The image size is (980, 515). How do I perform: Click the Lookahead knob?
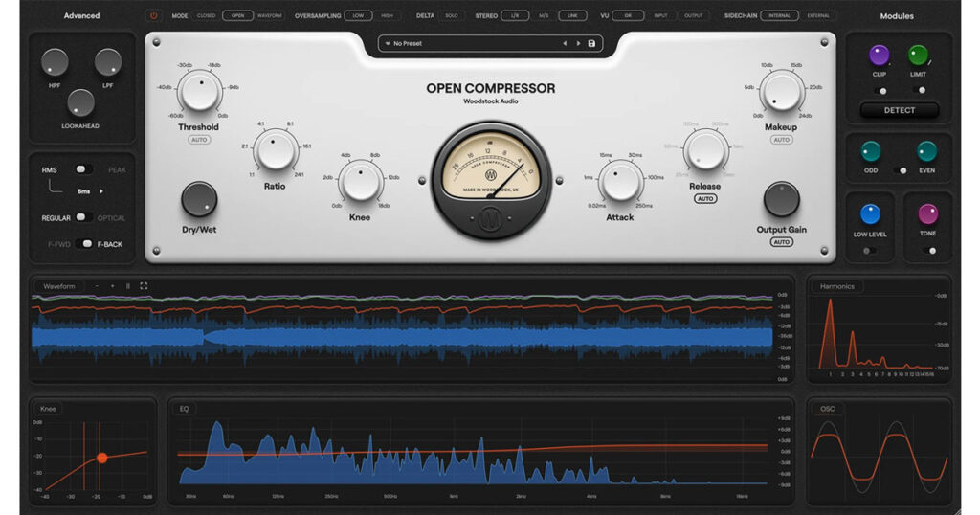(80, 103)
